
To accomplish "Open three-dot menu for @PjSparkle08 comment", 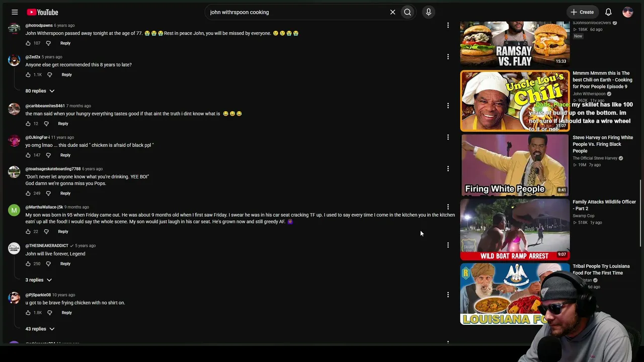I will tap(448, 295).
